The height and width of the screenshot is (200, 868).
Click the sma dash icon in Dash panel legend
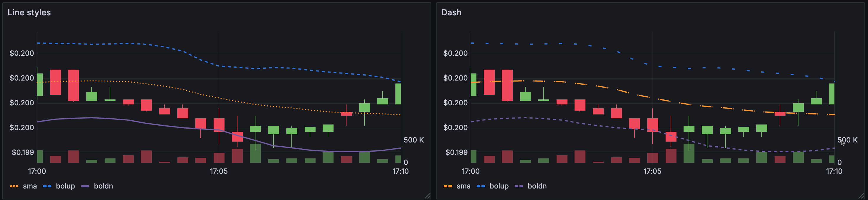click(448, 186)
